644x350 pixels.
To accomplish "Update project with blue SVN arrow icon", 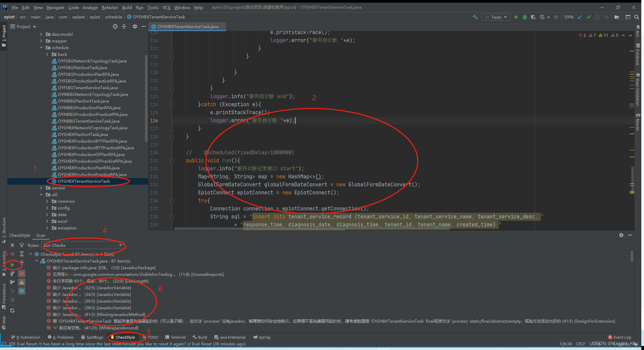I will click(580, 17).
